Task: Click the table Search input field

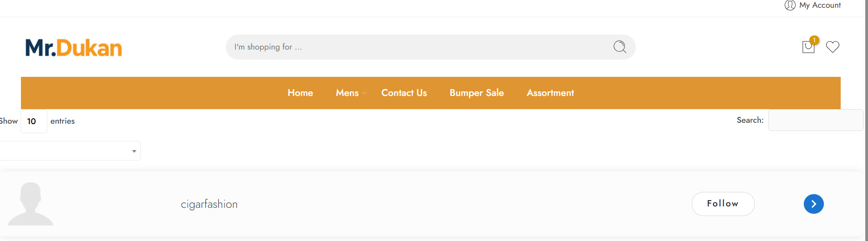Action: [x=815, y=120]
